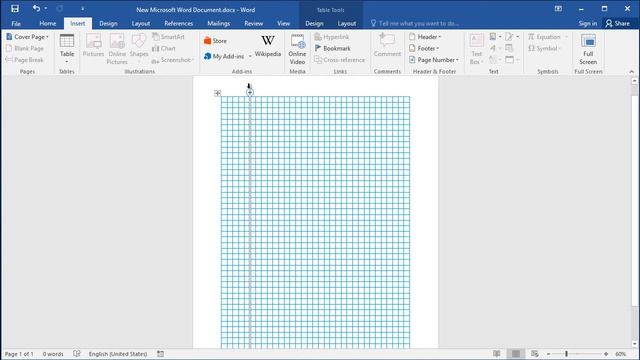
Task: Click the 60% zoom level
Action: 621,354
